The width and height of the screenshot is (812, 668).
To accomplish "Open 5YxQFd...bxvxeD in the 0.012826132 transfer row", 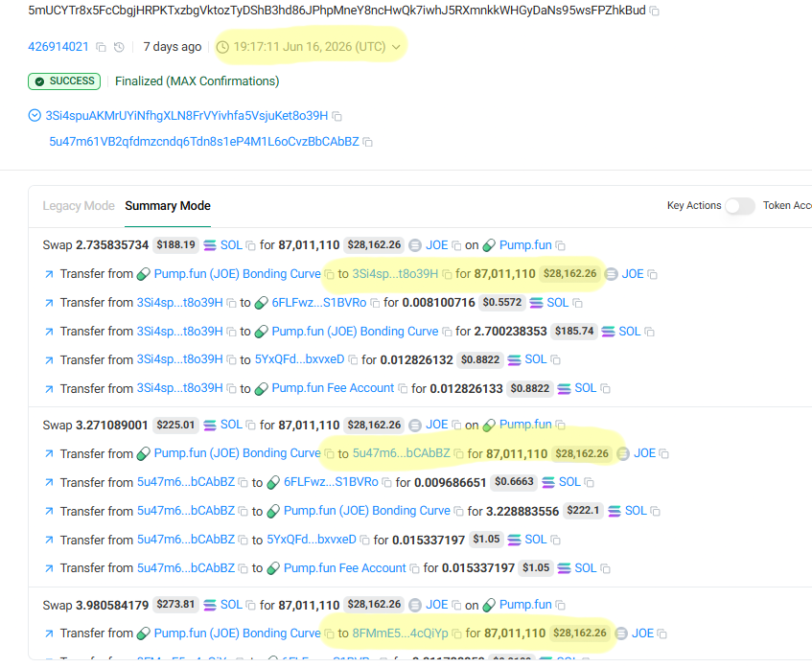I will tap(299, 359).
